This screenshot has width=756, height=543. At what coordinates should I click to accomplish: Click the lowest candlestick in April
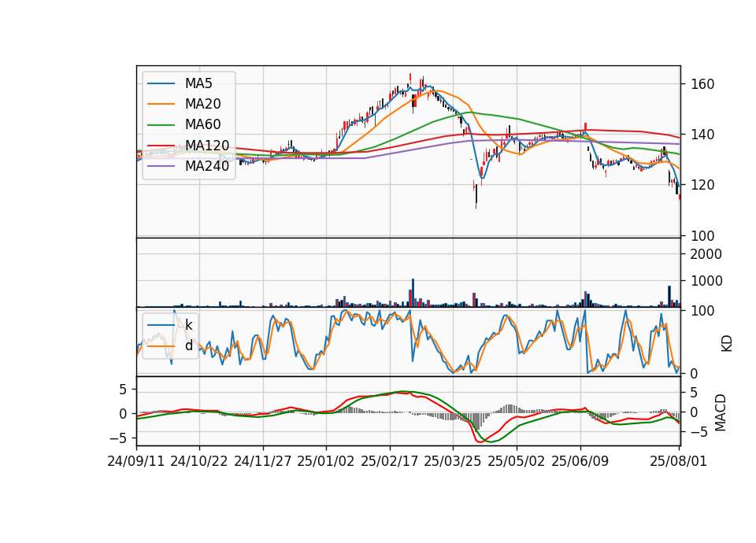[x=476, y=197]
